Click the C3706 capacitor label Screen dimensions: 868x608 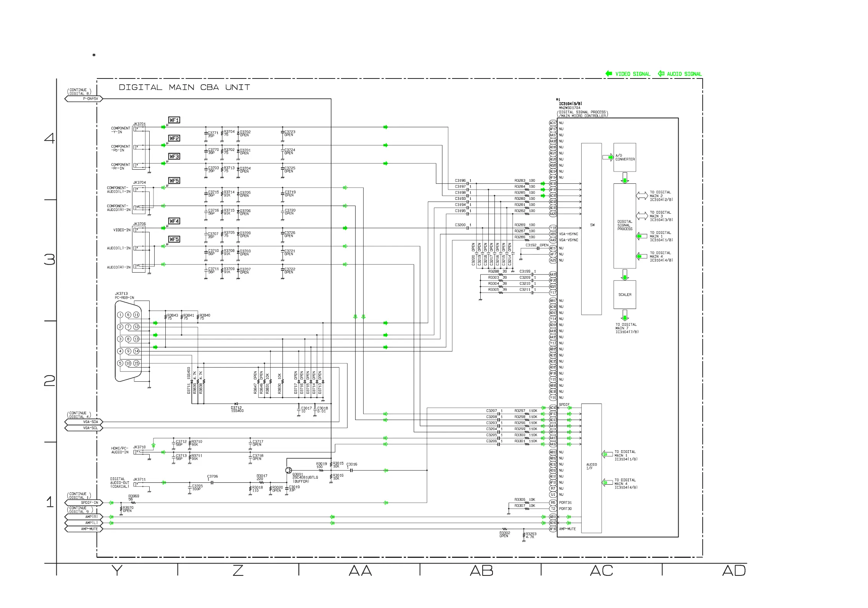tap(212, 478)
